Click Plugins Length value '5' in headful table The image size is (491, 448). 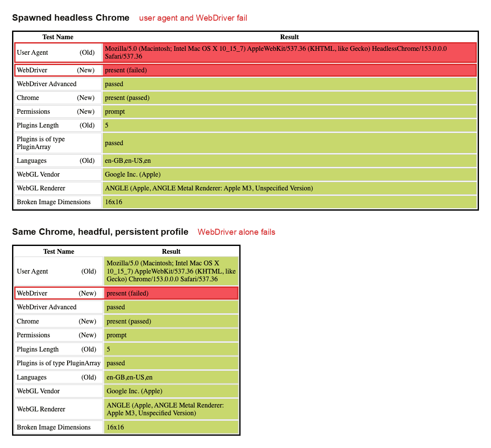[x=171, y=349]
